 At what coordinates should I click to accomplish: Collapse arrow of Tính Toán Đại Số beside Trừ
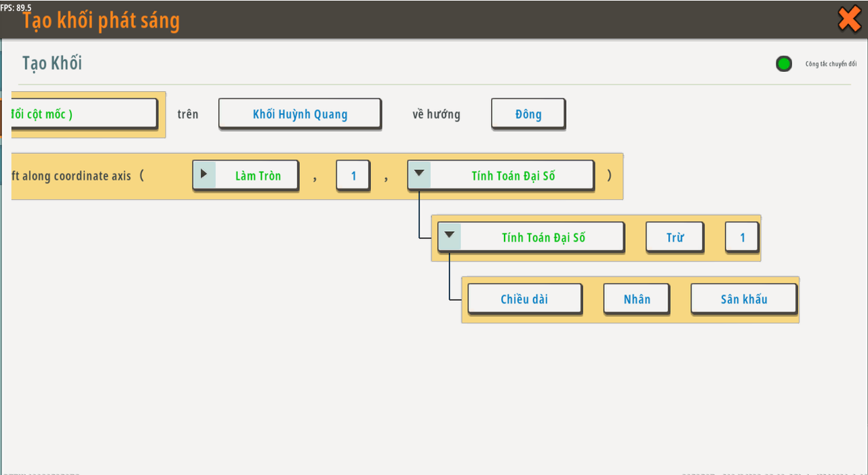[449, 236]
